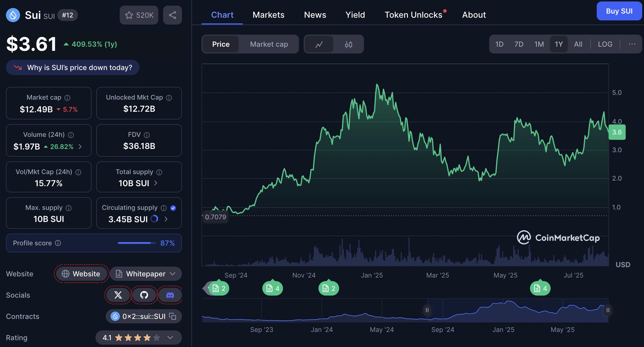The image size is (644, 347).
Task: Open the Chart tab
Action: (222, 15)
